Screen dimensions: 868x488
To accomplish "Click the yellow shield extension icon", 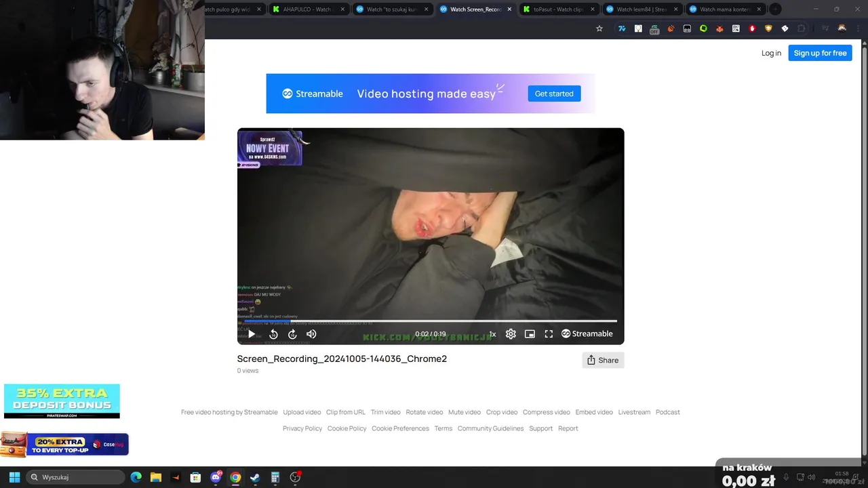I will pyautogui.click(x=768, y=28).
